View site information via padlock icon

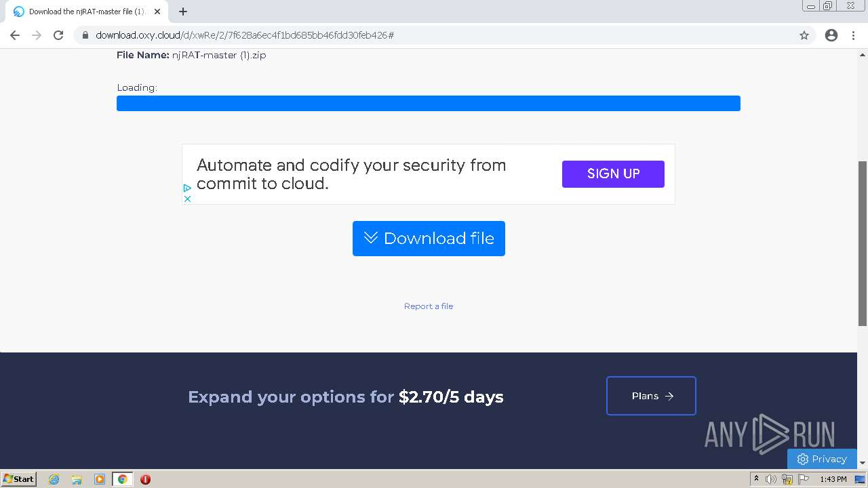tap(85, 35)
